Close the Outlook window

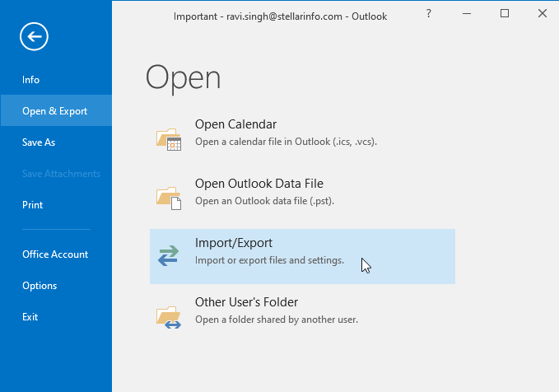541,13
